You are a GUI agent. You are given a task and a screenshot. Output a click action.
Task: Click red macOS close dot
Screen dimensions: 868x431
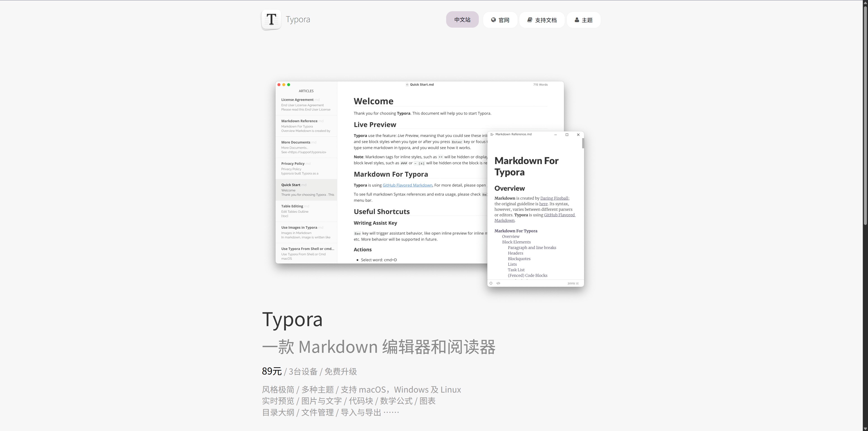coord(279,85)
